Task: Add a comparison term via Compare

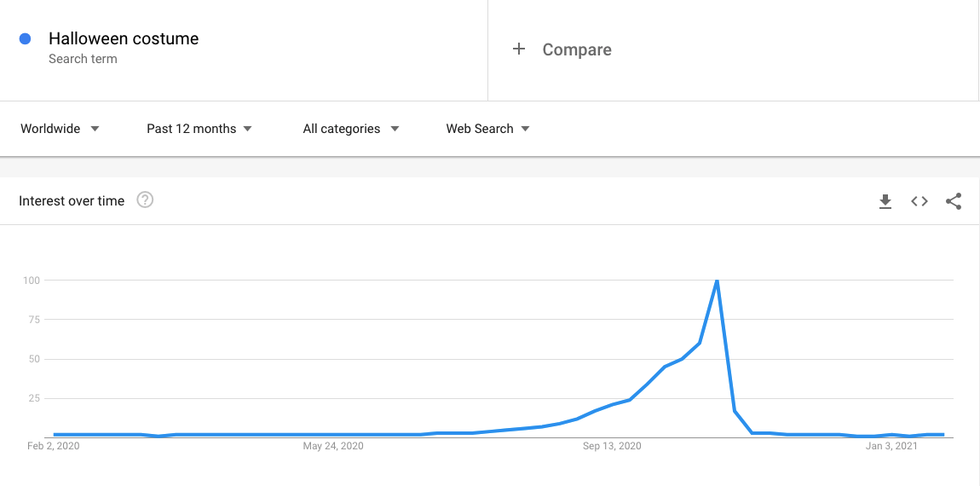Action: [x=577, y=49]
